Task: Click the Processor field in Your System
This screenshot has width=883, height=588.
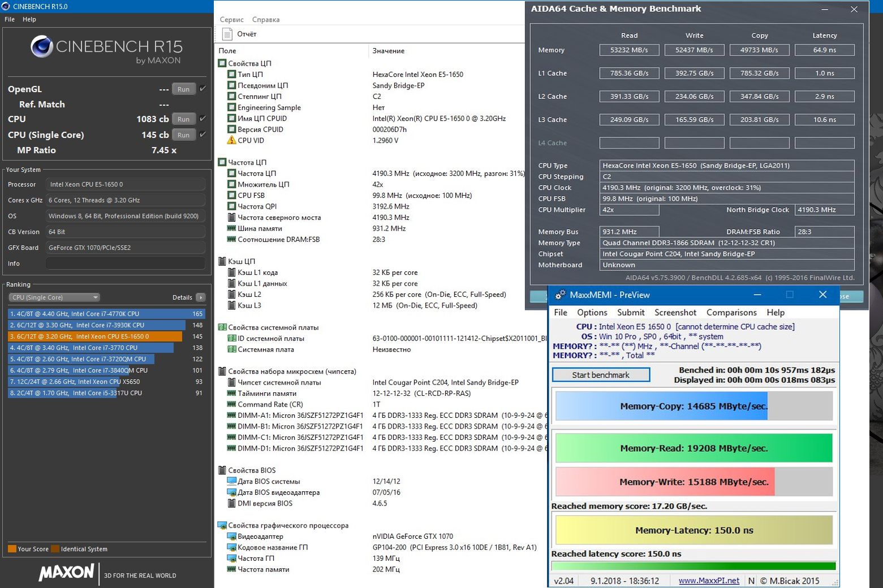Action: pyautogui.click(x=126, y=184)
